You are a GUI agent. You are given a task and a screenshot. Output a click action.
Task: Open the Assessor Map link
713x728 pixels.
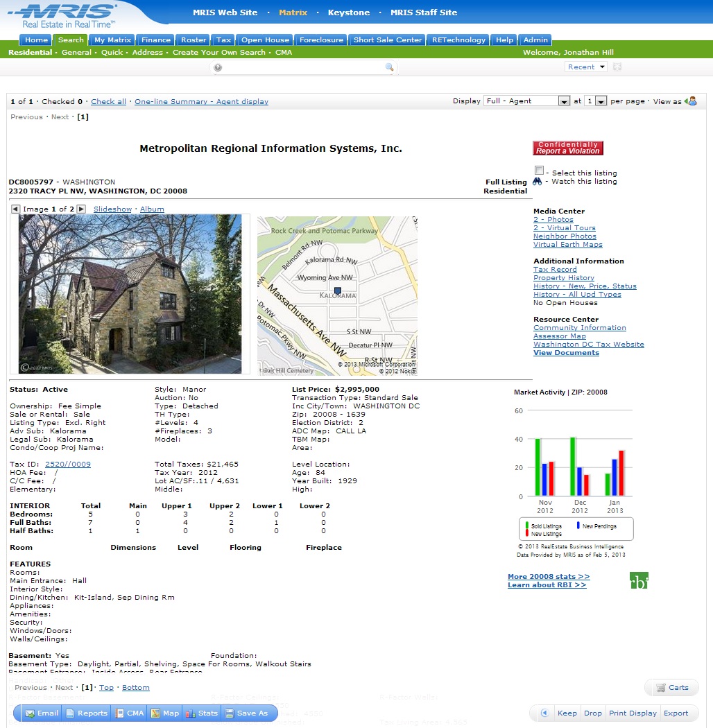[x=560, y=336]
